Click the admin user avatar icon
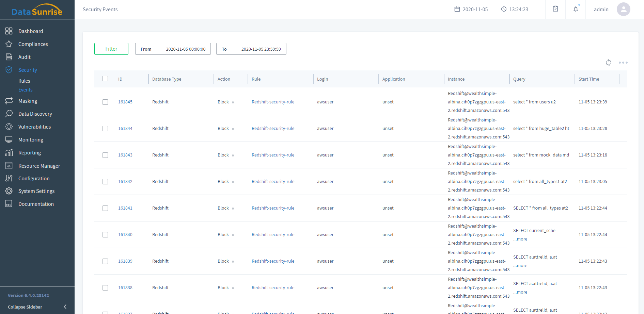 point(623,9)
